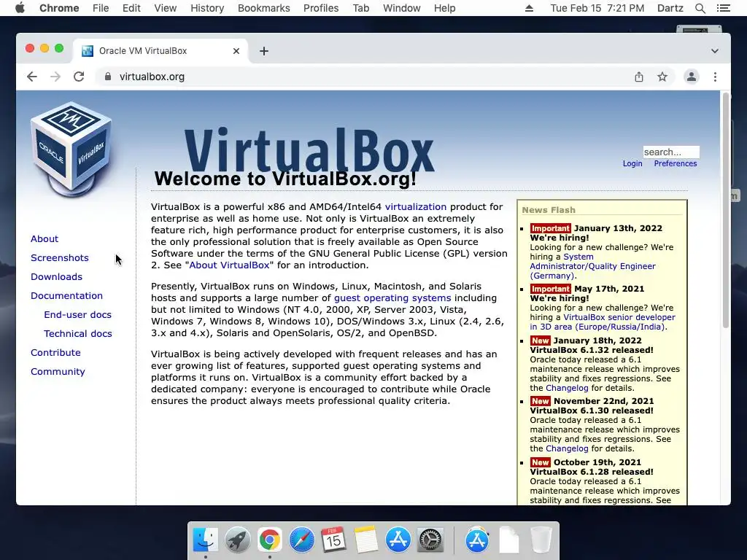Open the blank document in the Dock
The height and width of the screenshot is (560, 747).
pyautogui.click(x=508, y=540)
